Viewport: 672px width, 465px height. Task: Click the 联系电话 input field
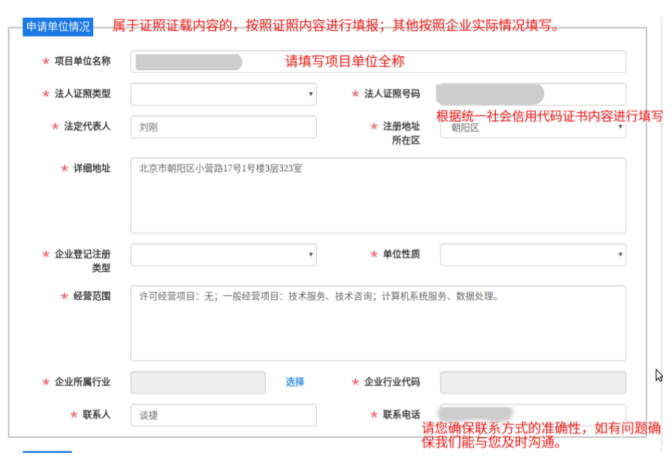point(532,415)
